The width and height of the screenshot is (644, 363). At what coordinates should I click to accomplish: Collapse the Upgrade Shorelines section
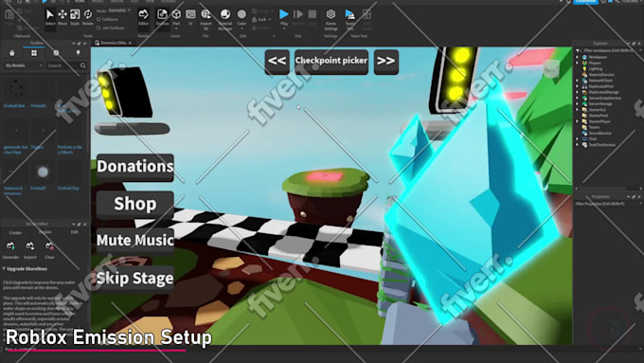pyautogui.click(x=4, y=269)
